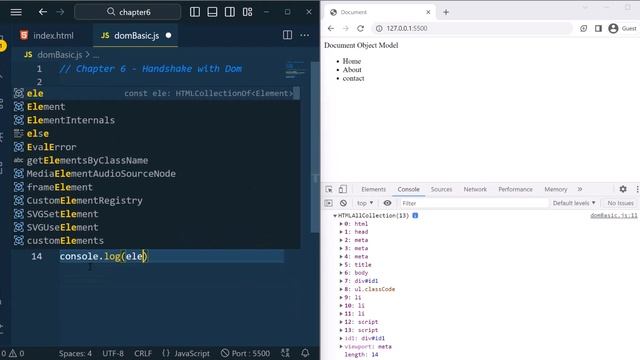The height and width of the screenshot is (360, 640).
Task: Open new tab in Chrome
Action: tap(446, 12)
